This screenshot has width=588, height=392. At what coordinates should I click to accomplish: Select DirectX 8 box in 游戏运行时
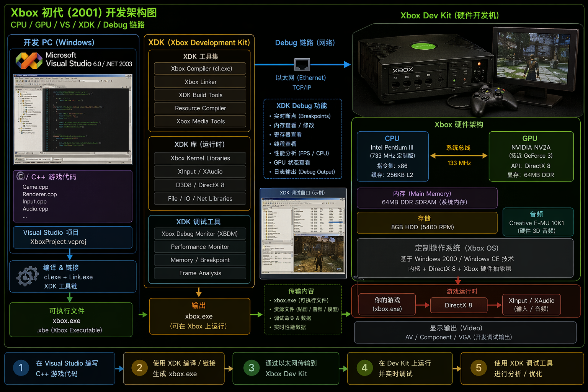[459, 305]
